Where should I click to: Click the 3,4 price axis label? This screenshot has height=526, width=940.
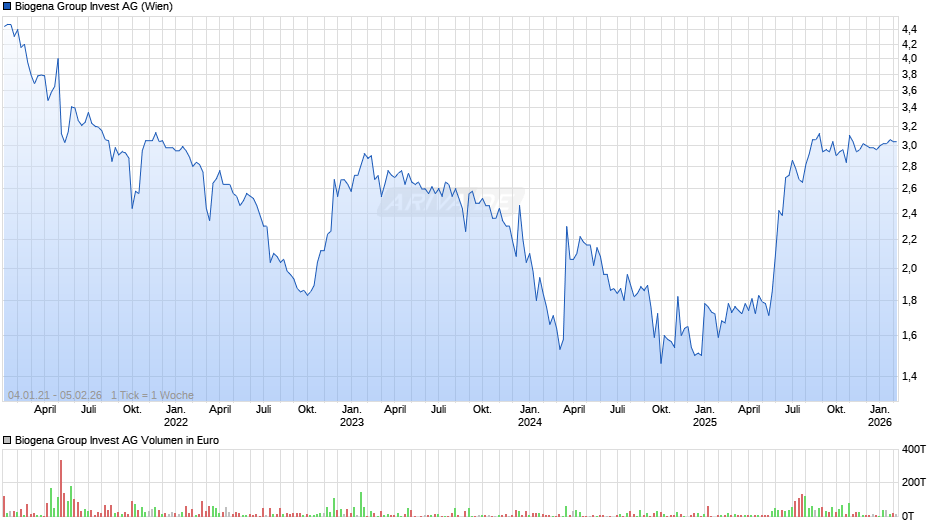point(909,107)
